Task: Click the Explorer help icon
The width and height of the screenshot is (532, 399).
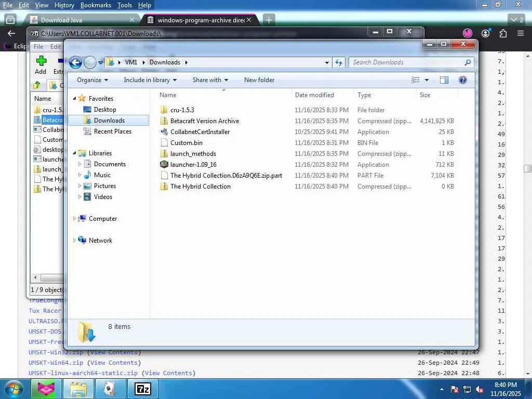Action: 462,80
